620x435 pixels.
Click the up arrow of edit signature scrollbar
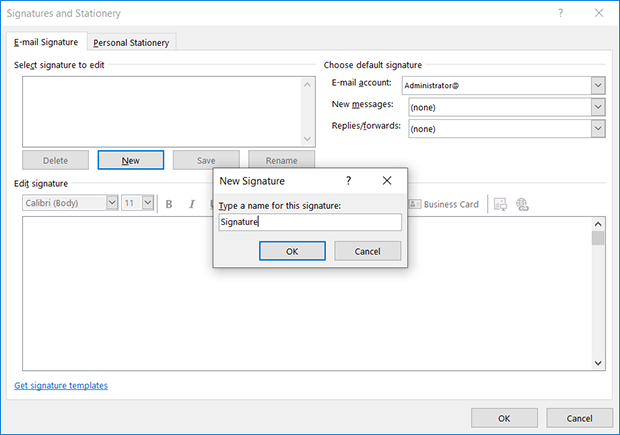598,224
